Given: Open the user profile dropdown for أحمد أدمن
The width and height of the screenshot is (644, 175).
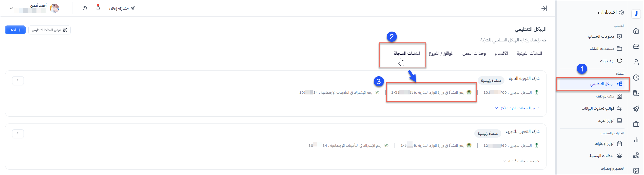Looking at the screenshot, I should [x=11, y=8].
